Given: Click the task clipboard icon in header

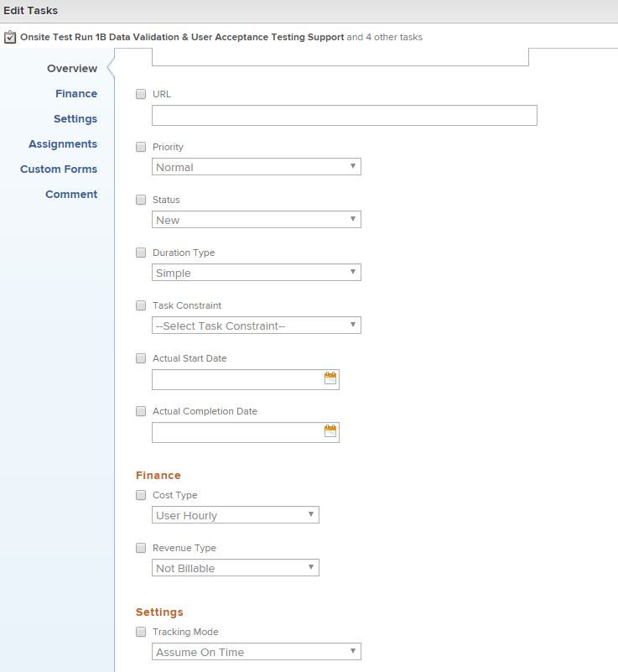Looking at the screenshot, I should [10, 37].
